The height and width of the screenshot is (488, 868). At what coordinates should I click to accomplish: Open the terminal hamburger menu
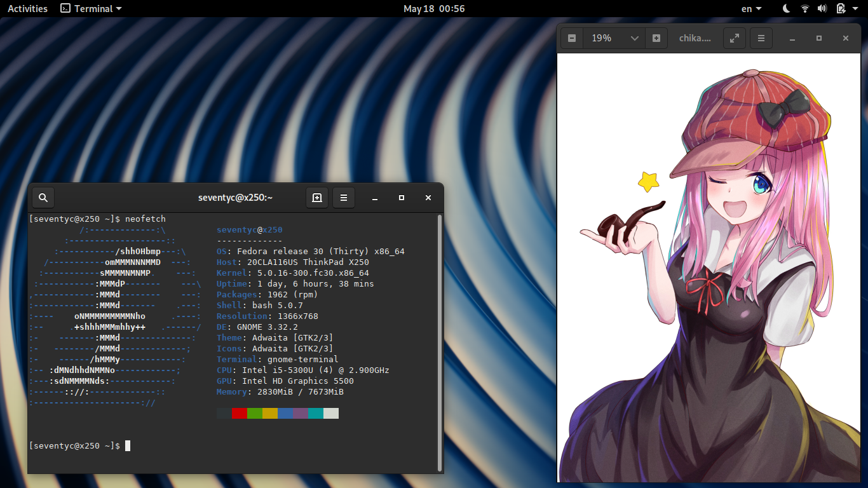(344, 198)
